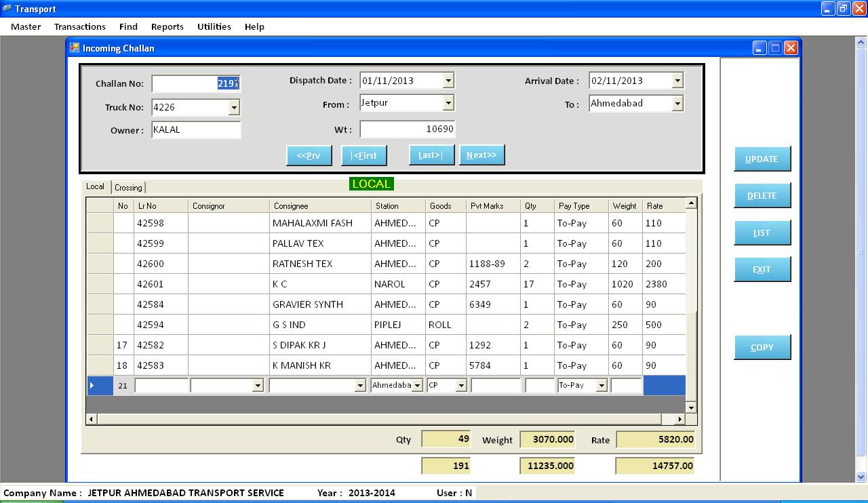The width and height of the screenshot is (868, 503).
Task: Click the main window scroll down arrow
Action: tap(861, 477)
